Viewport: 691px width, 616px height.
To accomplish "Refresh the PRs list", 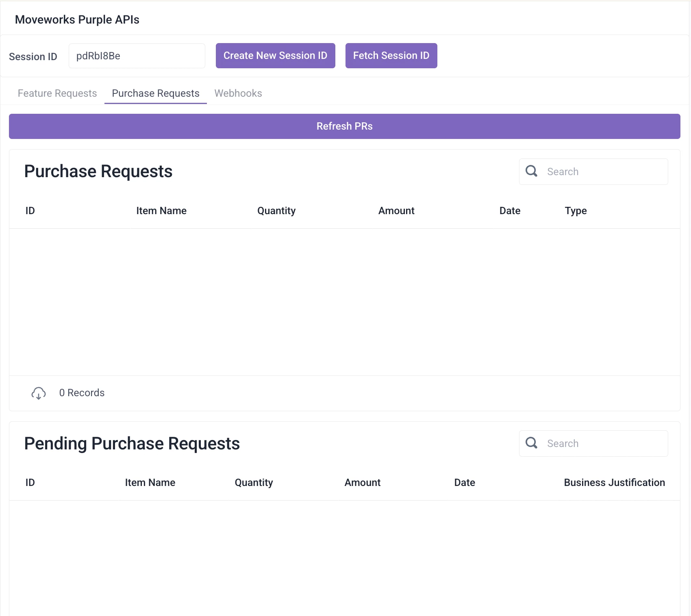I will point(345,126).
